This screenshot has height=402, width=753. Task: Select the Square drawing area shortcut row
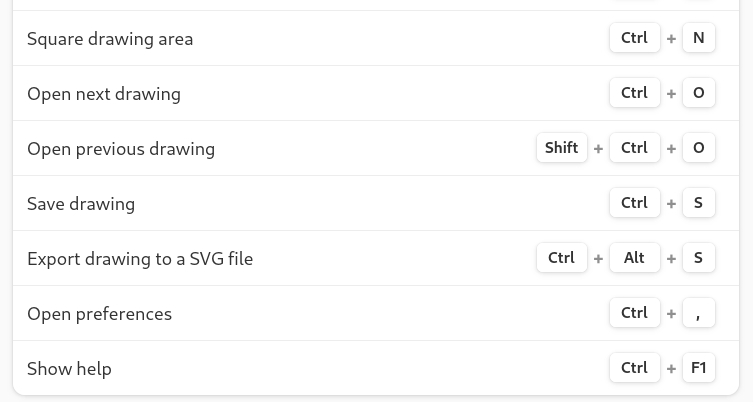pos(376,38)
